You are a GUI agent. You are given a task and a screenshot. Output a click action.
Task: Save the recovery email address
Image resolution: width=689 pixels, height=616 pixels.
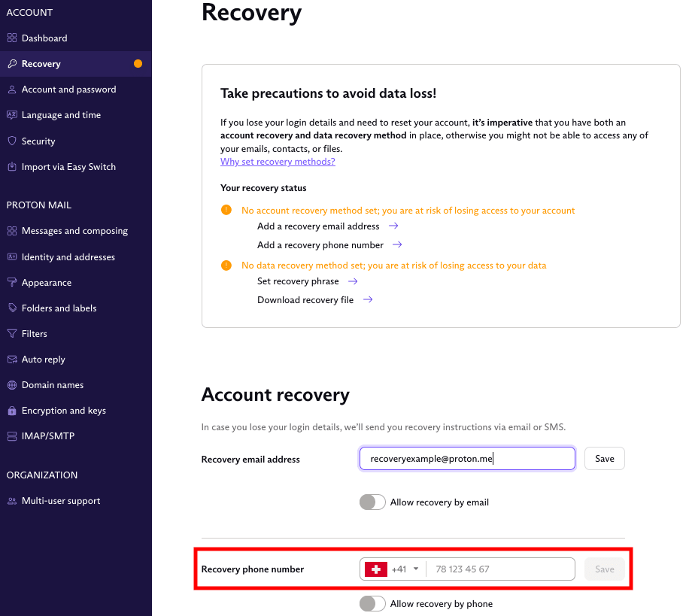coord(604,458)
